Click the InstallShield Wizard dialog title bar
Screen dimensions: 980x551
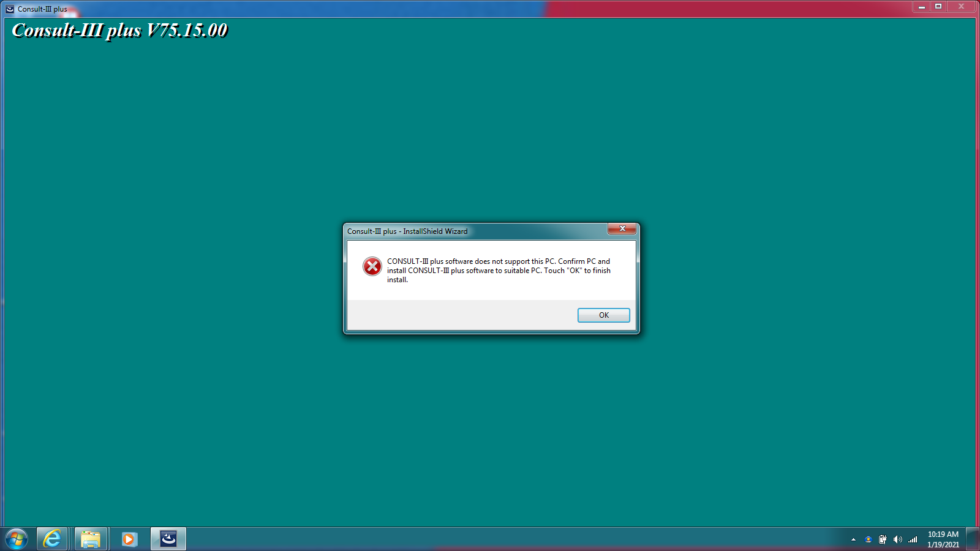477,231
